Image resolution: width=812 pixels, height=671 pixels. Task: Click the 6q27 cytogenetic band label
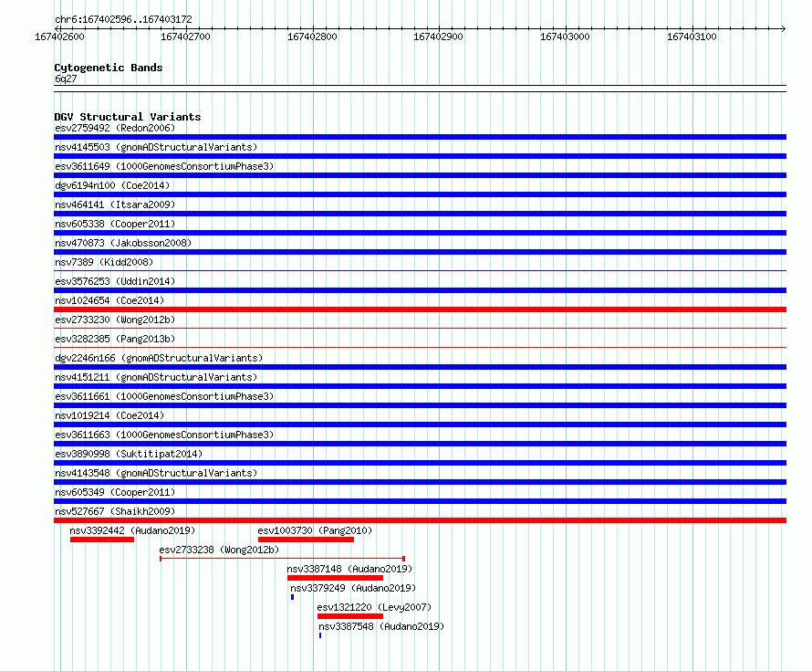(x=66, y=79)
